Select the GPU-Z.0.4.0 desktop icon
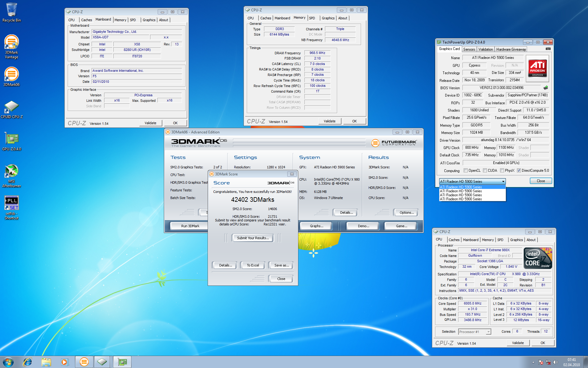Screen dimensions: 588x368 (12, 142)
